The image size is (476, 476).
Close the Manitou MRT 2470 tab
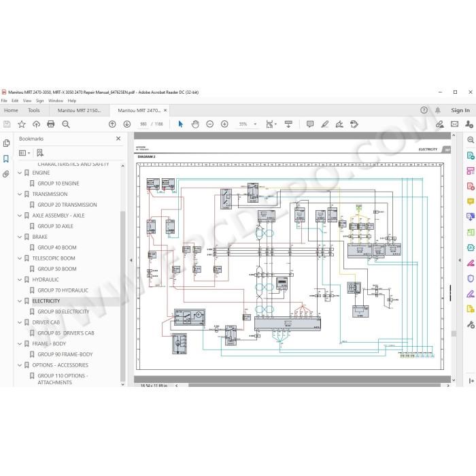[165, 110]
